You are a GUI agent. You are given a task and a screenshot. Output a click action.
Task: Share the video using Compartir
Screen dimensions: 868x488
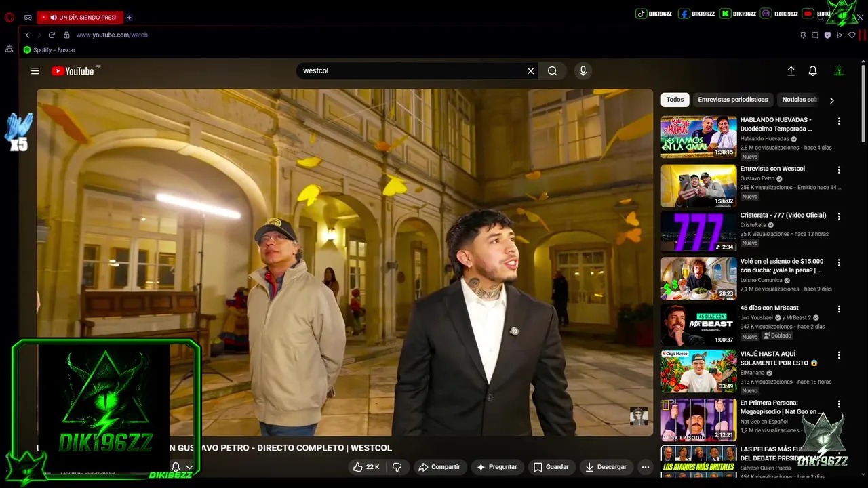coord(439,467)
